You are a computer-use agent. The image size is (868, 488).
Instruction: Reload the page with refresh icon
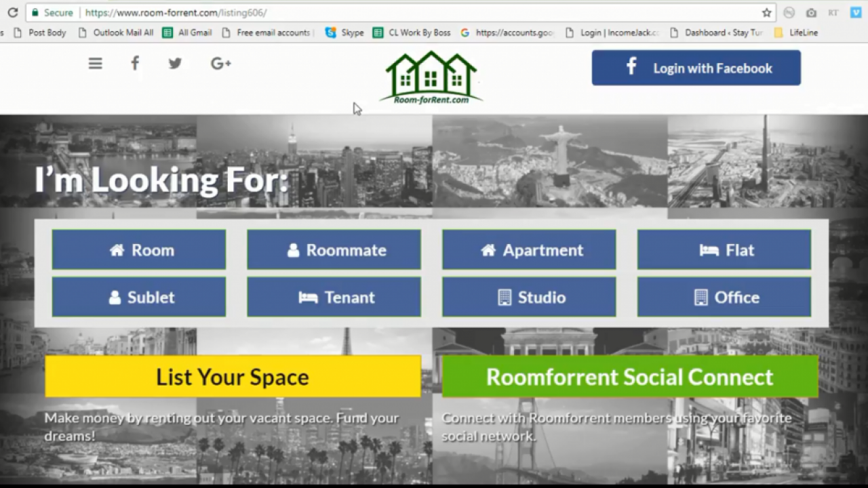click(x=12, y=13)
